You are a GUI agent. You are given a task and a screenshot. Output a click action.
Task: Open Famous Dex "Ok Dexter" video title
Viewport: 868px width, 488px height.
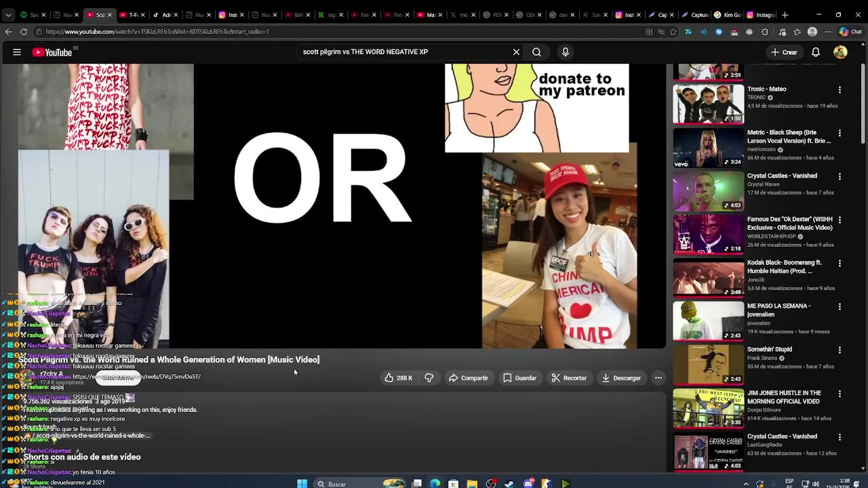click(x=789, y=224)
